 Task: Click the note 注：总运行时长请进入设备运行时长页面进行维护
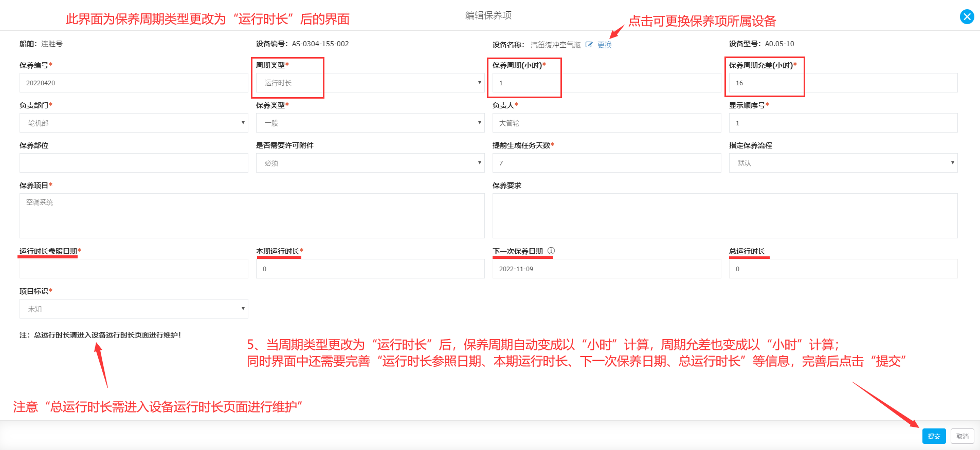100,335
